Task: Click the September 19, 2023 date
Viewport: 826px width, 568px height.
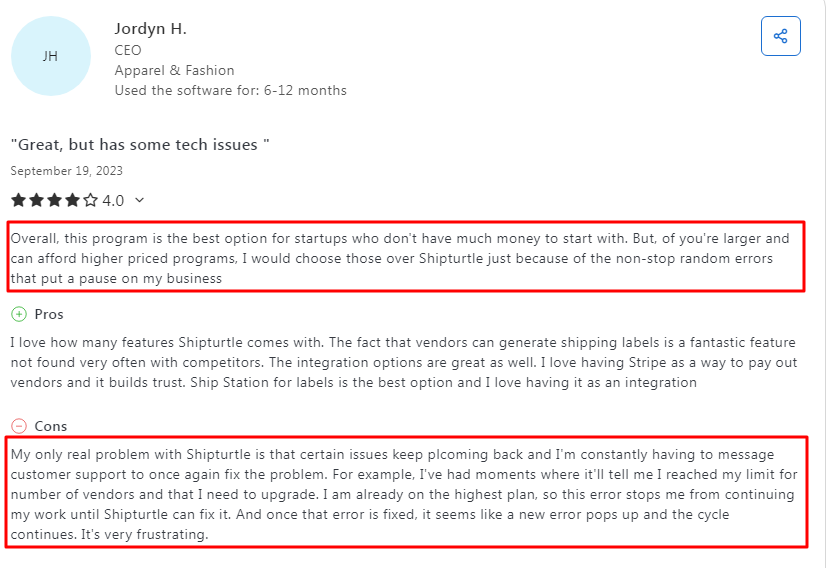Action: [67, 171]
